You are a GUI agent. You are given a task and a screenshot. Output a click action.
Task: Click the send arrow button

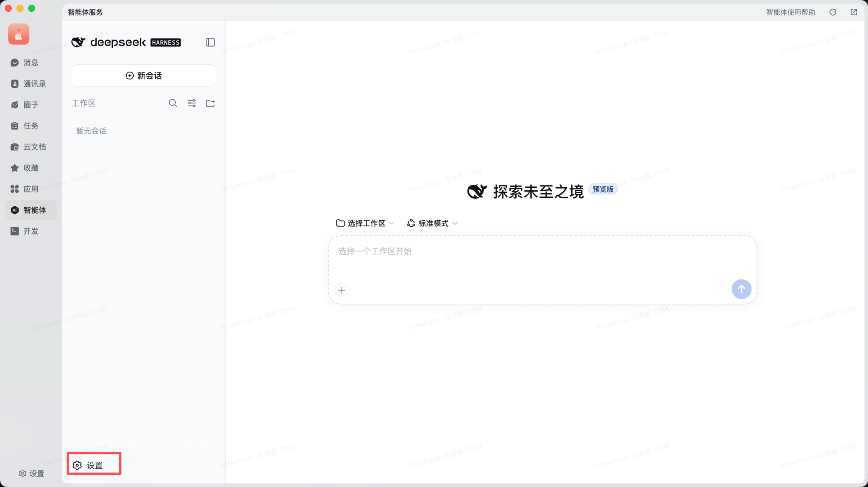point(741,289)
